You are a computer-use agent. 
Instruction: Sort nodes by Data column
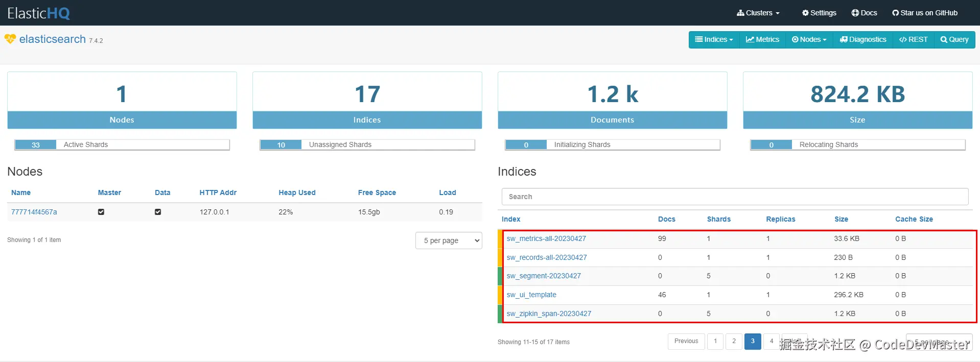click(162, 192)
